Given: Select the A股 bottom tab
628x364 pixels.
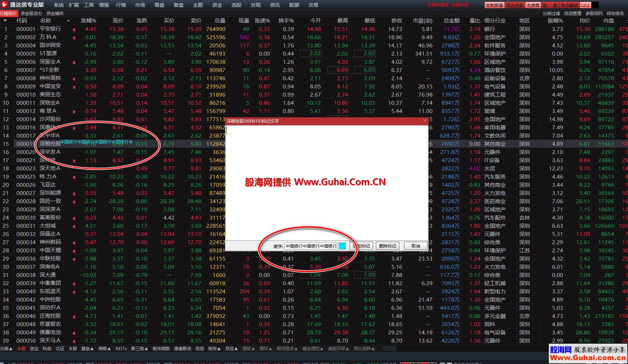Looking at the screenshot, I should coord(22,348).
